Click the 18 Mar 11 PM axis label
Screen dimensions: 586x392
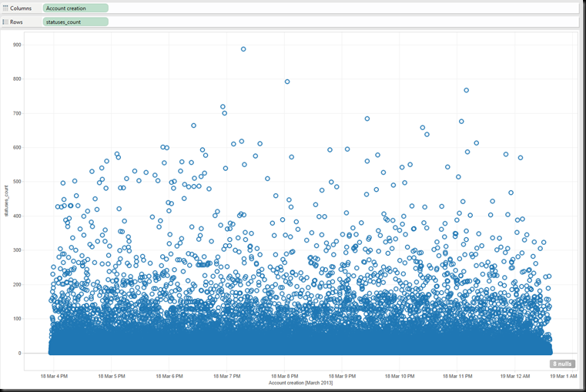click(x=457, y=377)
